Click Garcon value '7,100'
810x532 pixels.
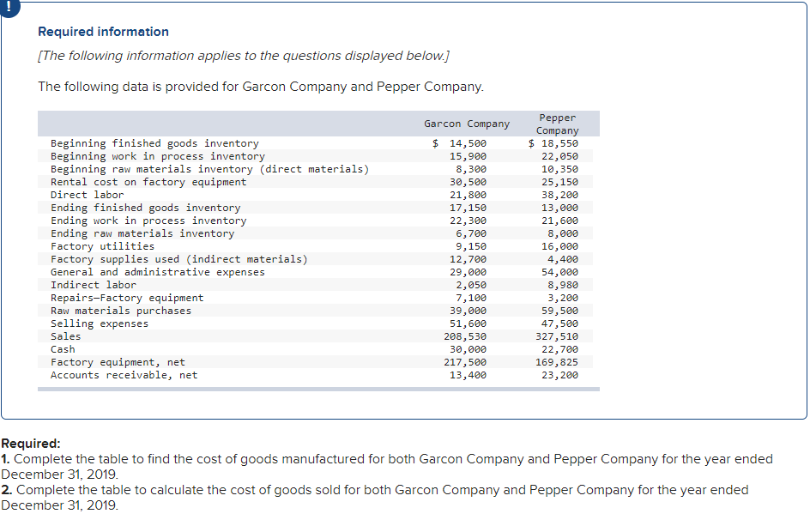470,298
